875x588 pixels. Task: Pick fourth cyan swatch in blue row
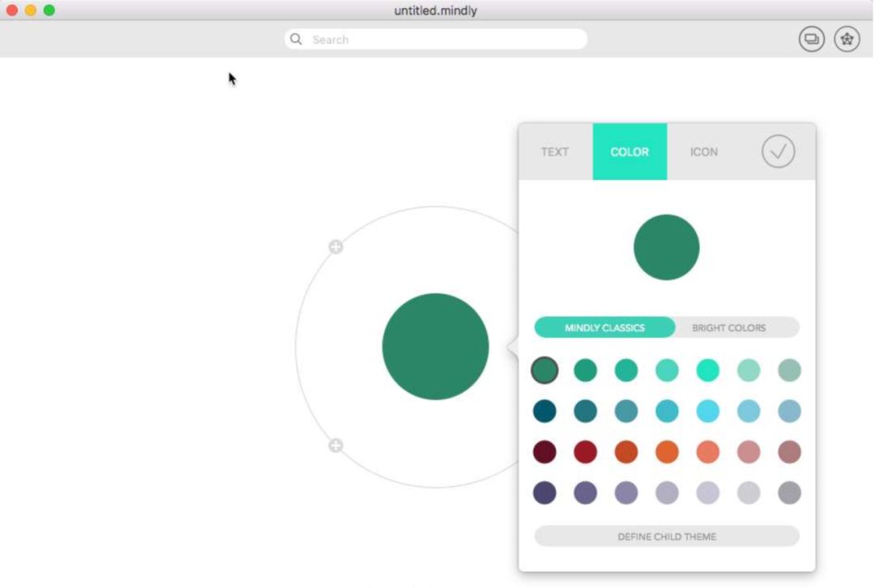click(x=667, y=411)
